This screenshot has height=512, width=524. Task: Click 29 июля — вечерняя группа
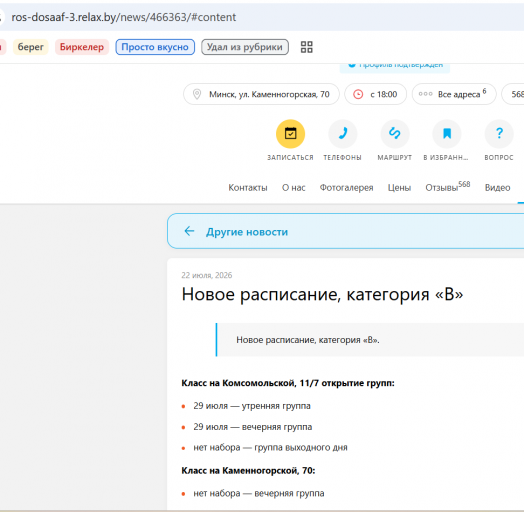pyautogui.click(x=253, y=427)
